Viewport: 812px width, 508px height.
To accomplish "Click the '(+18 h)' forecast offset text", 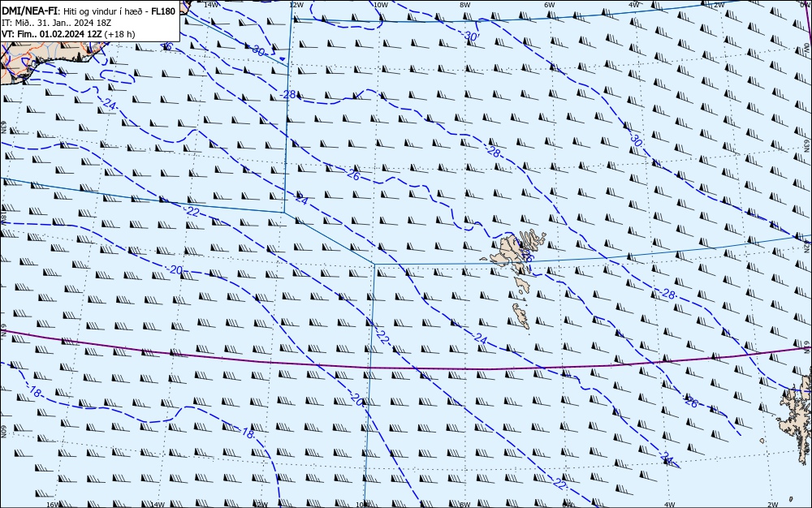I will coord(119,34).
